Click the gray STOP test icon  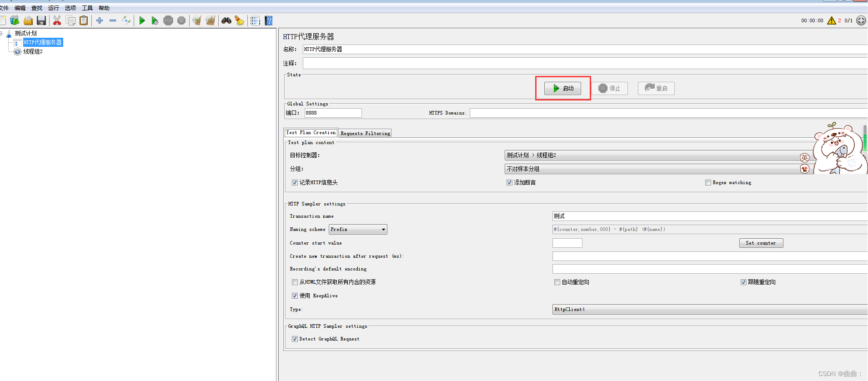coord(168,20)
